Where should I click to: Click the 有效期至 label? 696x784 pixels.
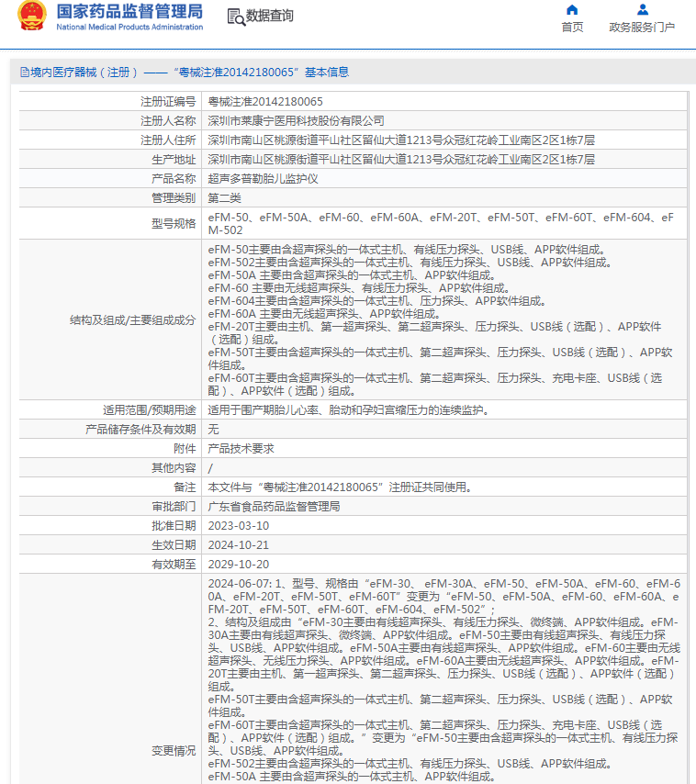174,565
